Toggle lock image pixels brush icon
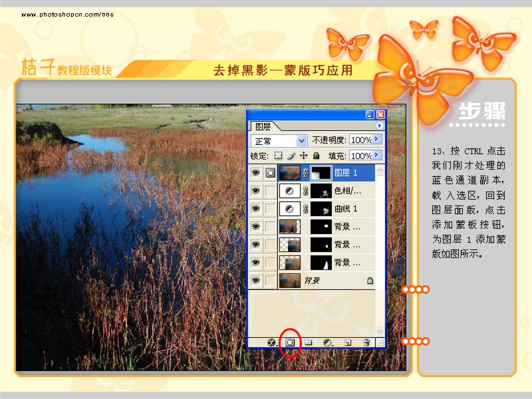Viewport: 532px width, 399px height. pyautogui.click(x=291, y=156)
